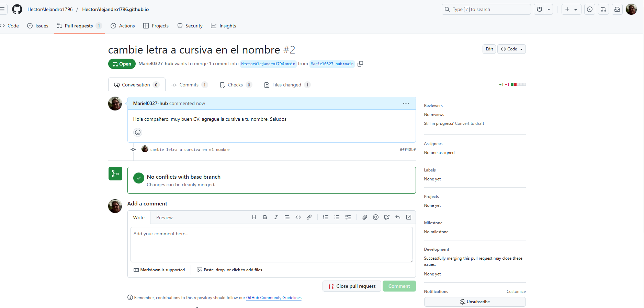The width and height of the screenshot is (644, 308).
Task: Apply bold formatting in comment toolbar
Action: tap(265, 217)
